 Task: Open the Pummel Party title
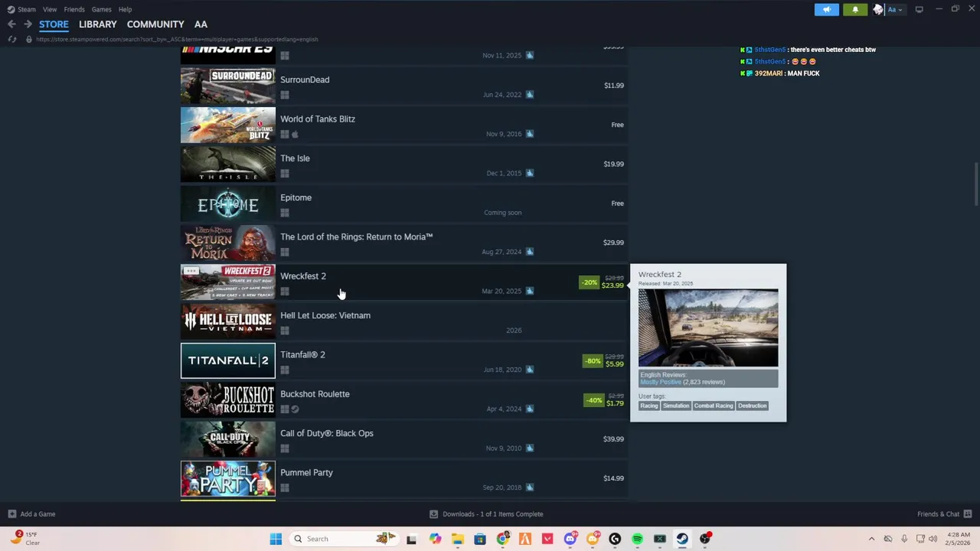point(306,472)
